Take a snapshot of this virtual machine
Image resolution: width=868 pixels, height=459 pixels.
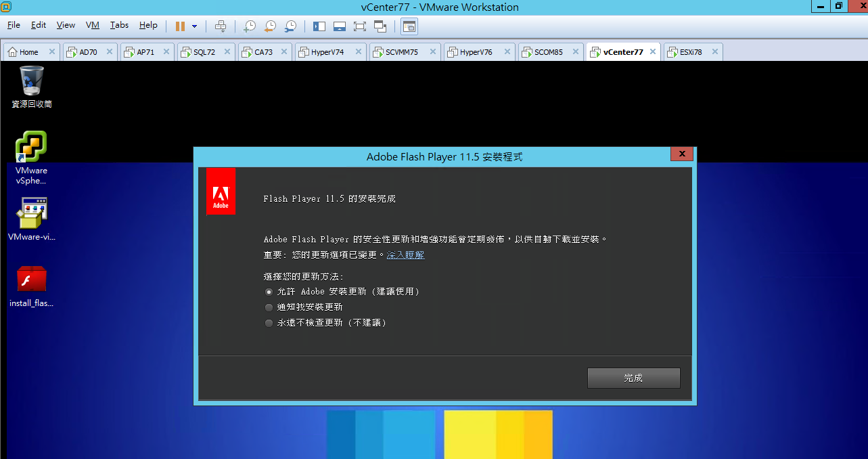point(250,26)
